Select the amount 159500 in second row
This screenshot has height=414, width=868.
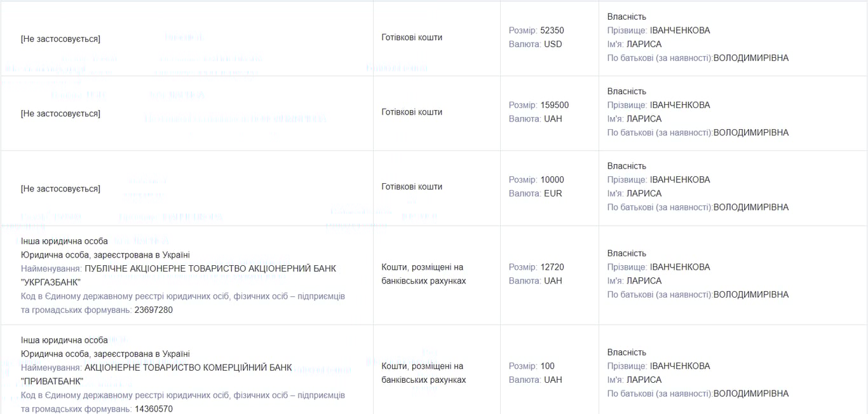[x=555, y=105]
